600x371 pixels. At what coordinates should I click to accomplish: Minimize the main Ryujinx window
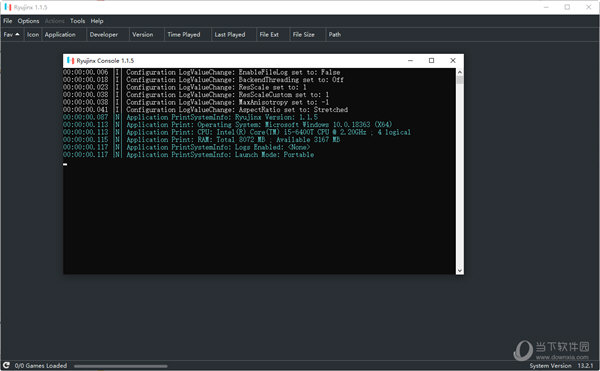click(546, 7)
